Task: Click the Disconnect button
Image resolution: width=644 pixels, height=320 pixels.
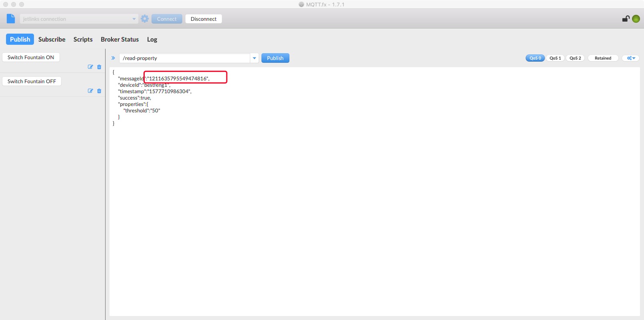Action: 203,19
